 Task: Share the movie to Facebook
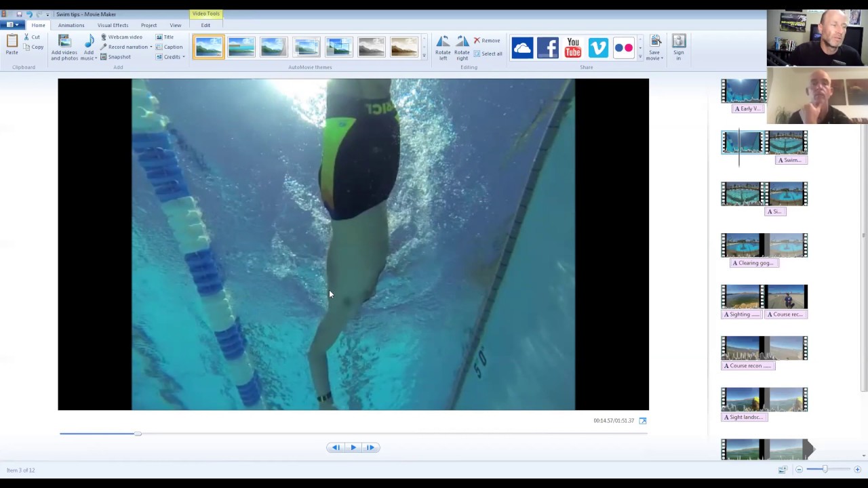pyautogui.click(x=547, y=47)
